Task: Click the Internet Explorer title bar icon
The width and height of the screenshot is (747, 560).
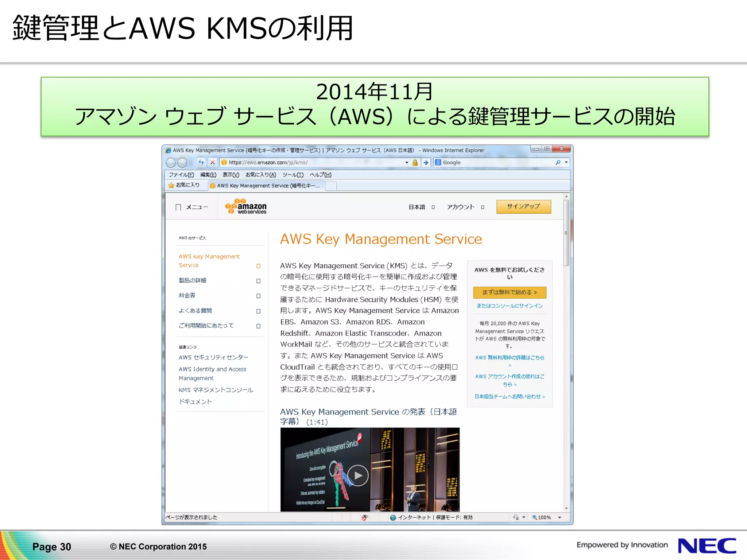Action: click(x=168, y=151)
